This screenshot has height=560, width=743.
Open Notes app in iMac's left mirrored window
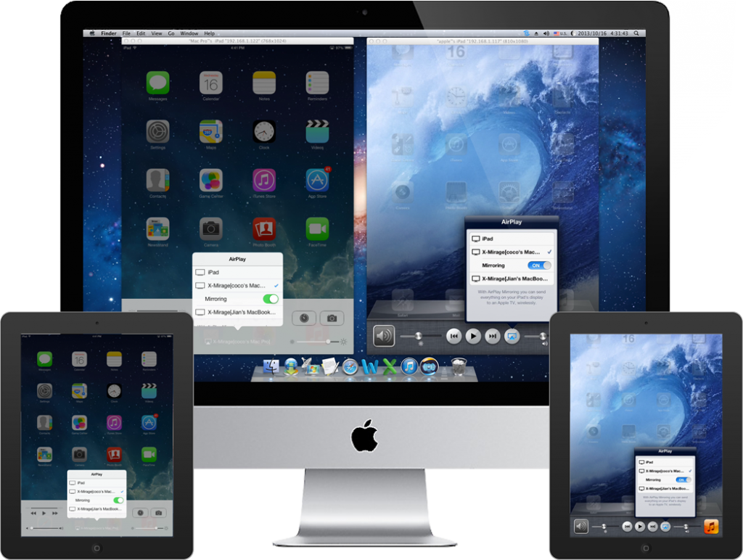click(264, 83)
